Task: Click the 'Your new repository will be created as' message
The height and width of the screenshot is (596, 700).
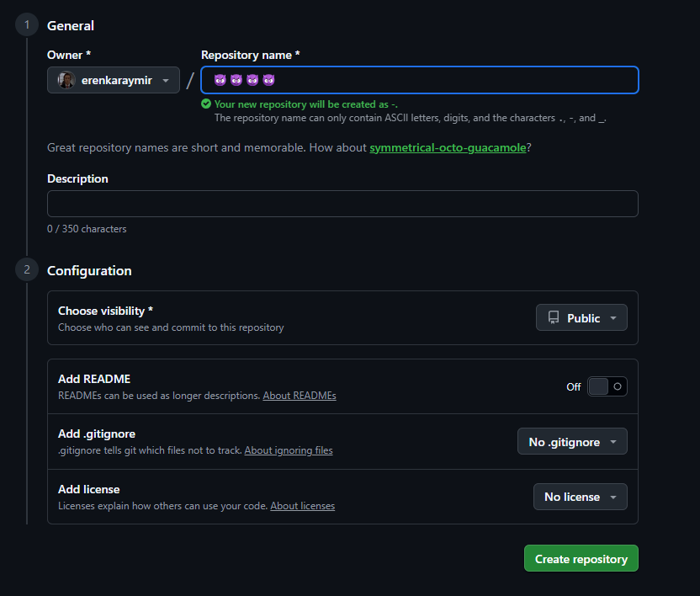Action: click(305, 104)
